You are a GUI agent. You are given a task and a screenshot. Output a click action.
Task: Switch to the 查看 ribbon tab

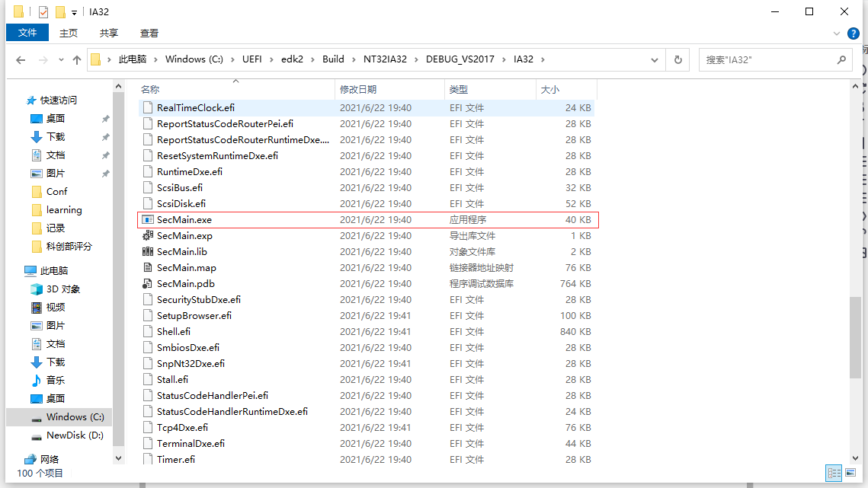click(149, 33)
